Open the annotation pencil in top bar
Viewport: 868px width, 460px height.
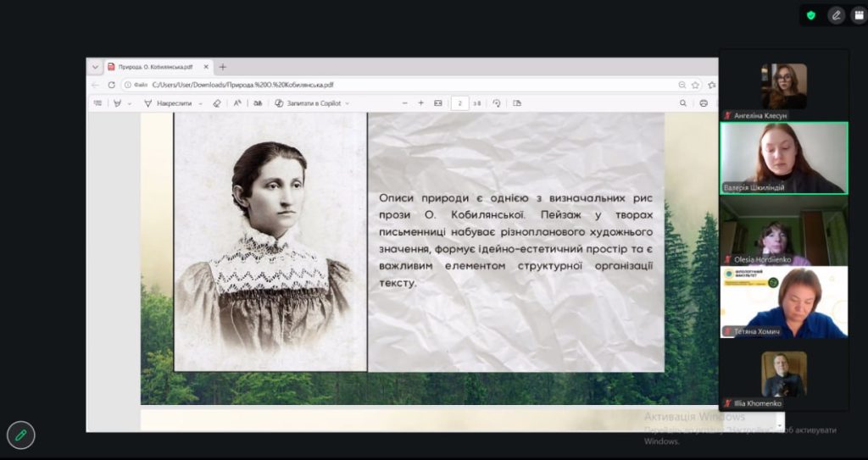click(x=837, y=15)
